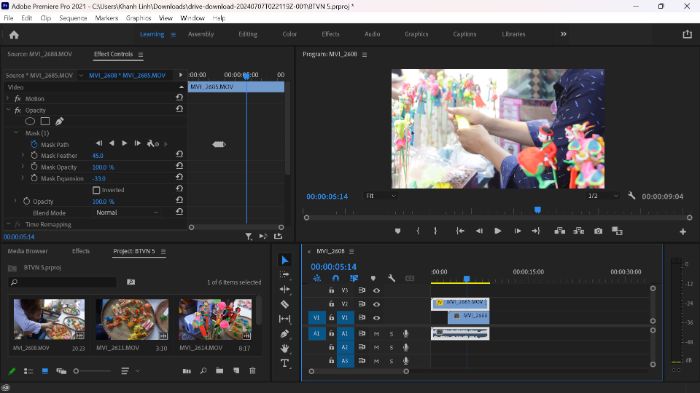Click Export Frame camera icon
Viewport: 700px width, 393px height.
598,231
